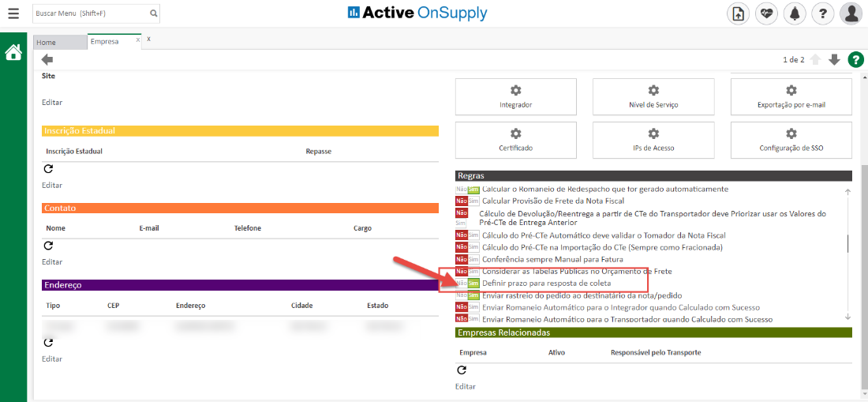Go to next record with down arrow
Viewport: 868px width, 402px height.
pos(834,60)
